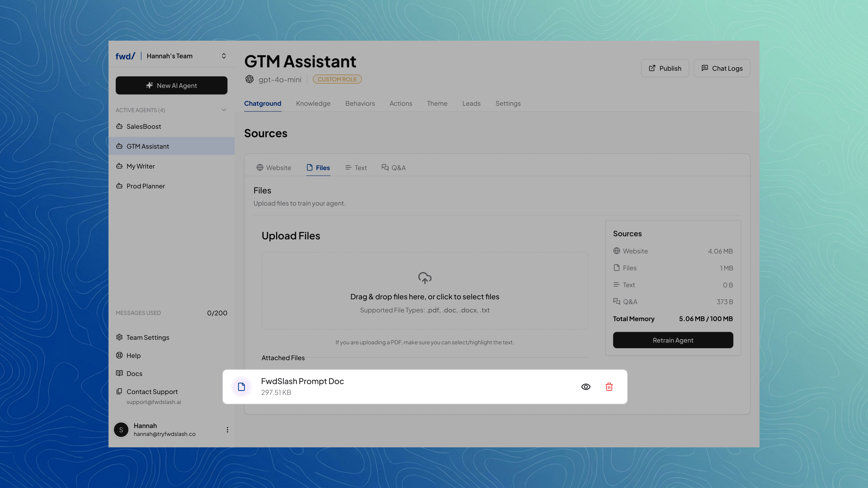Click the My Writer robot icon

119,166
